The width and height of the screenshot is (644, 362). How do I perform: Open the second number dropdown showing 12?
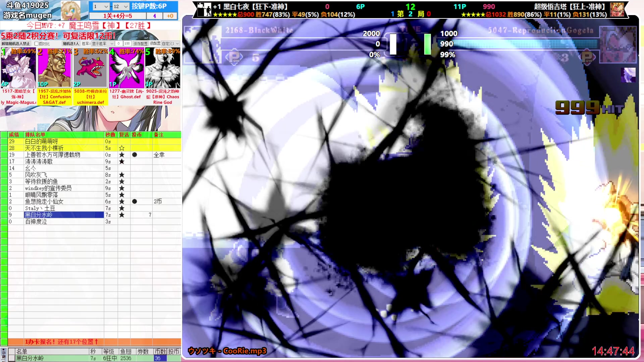point(120,6)
